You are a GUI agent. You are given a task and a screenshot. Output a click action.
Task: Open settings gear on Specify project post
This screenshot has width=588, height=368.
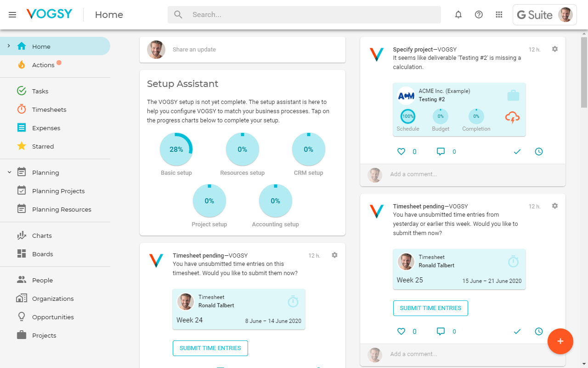point(555,49)
